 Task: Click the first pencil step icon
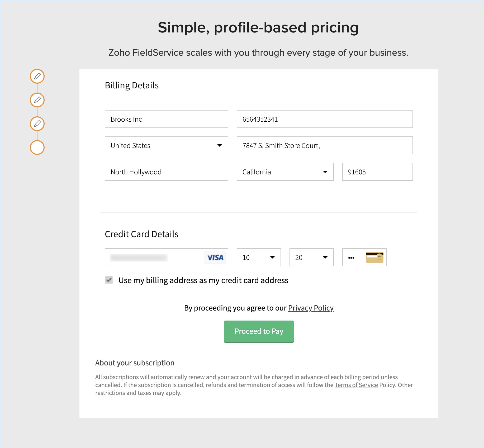(37, 76)
